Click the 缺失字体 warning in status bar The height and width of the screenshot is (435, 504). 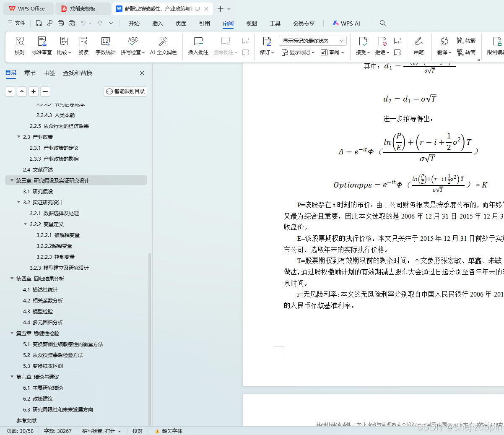coord(169,431)
